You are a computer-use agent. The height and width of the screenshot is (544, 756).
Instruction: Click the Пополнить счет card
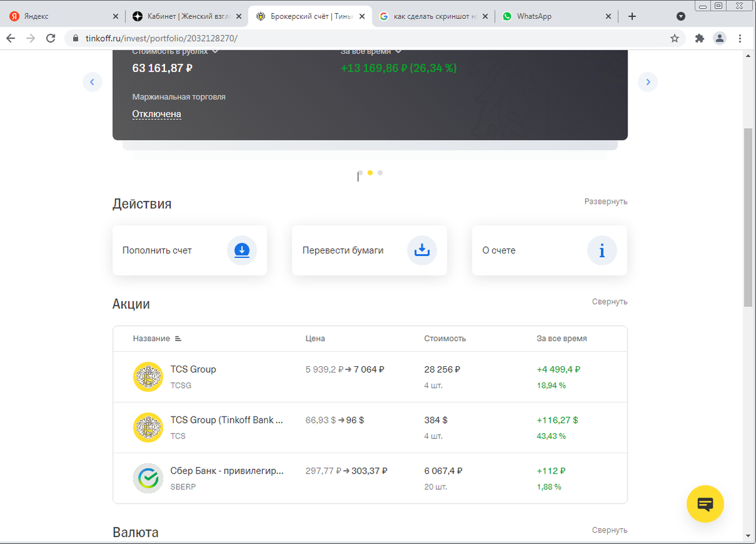click(x=190, y=250)
